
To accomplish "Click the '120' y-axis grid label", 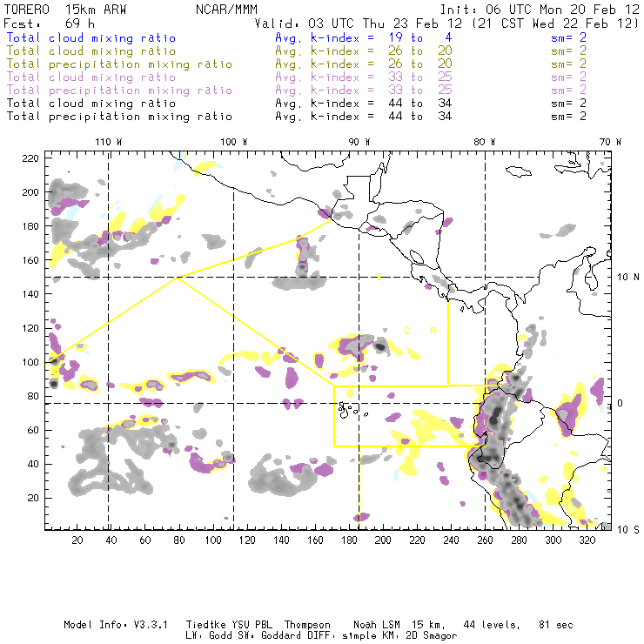I will 30,328.
